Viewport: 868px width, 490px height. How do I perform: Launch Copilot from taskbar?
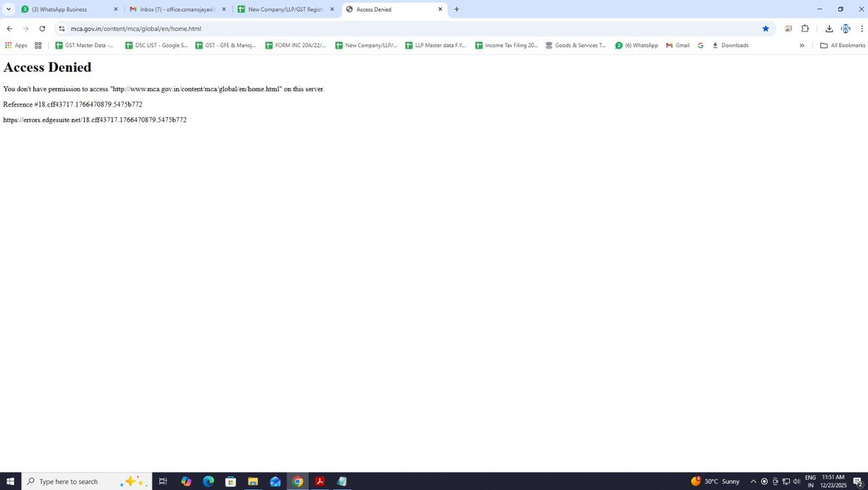click(186, 481)
